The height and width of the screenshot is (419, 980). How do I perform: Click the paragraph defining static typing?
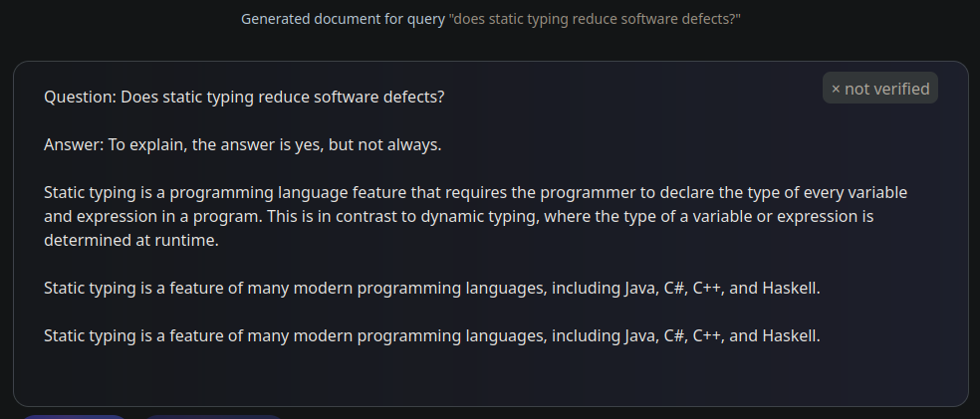pyautogui.click(x=476, y=217)
